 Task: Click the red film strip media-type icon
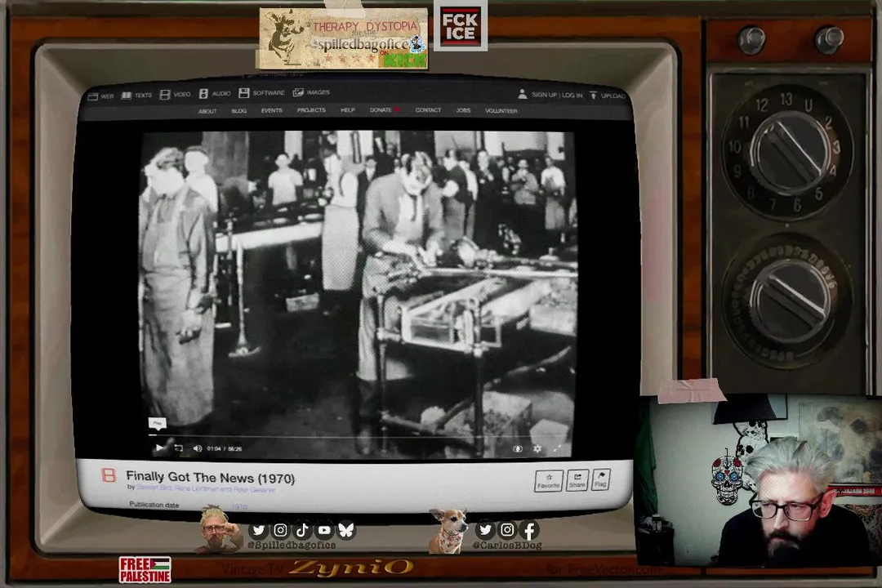109,475
